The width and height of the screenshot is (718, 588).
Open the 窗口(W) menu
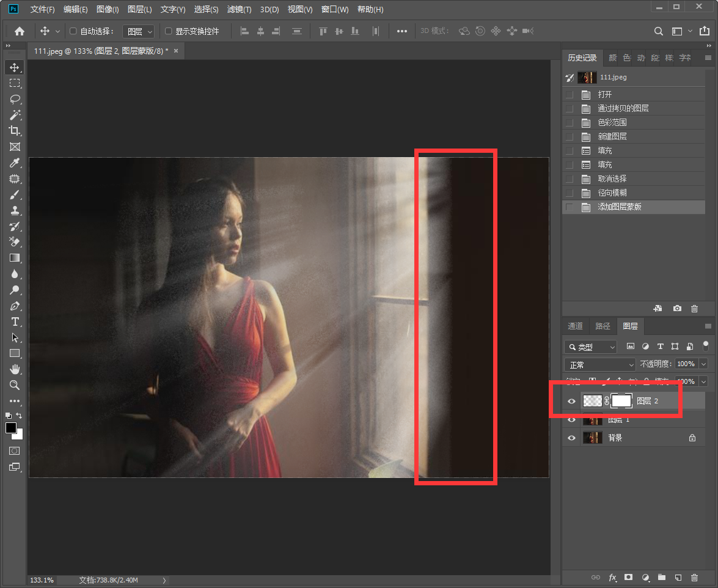[x=335, y=9]
